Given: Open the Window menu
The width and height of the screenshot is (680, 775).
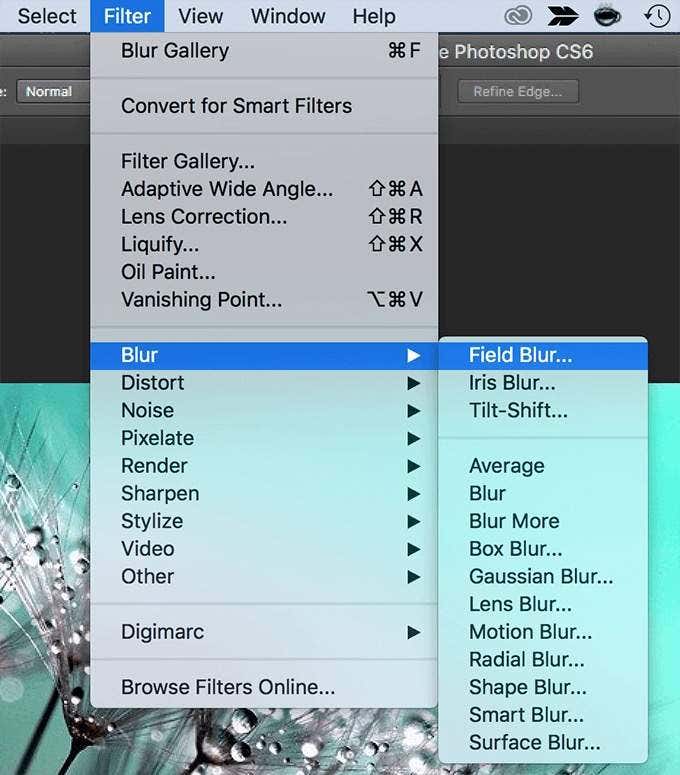Looking at the screenshot, I should [288, 16].
